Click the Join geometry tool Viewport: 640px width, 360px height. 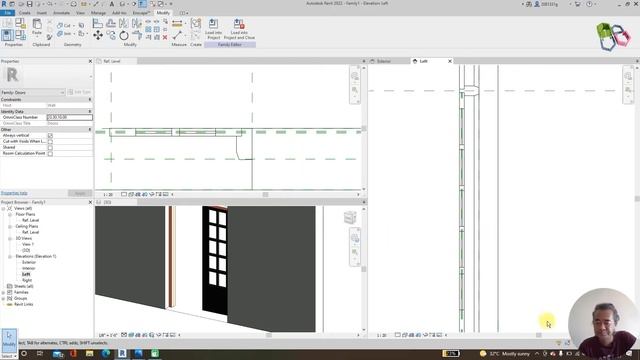[64, 33]
